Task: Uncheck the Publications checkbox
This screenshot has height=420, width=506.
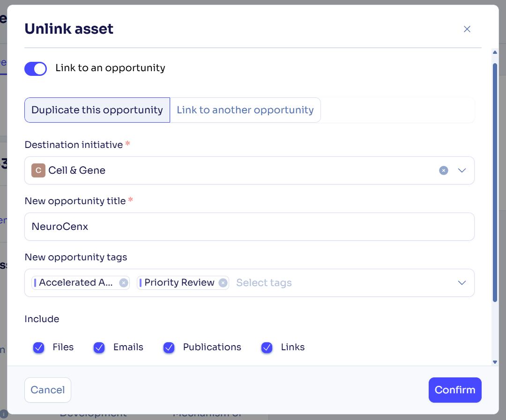Action: coord(169,347)
